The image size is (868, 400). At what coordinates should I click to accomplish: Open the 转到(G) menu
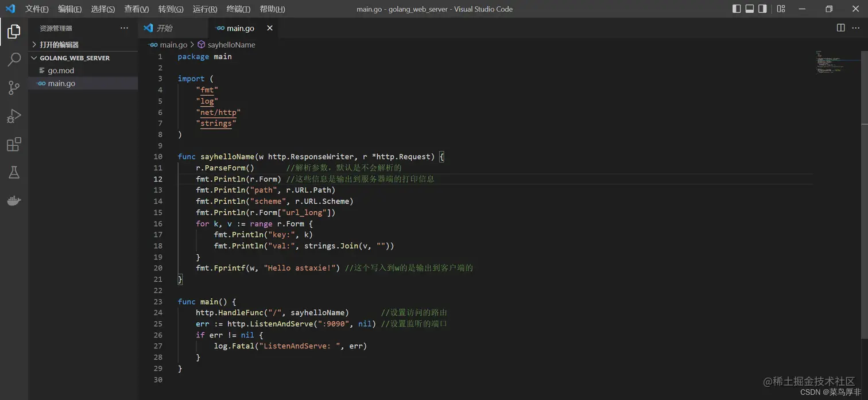(x=170, y=9)
